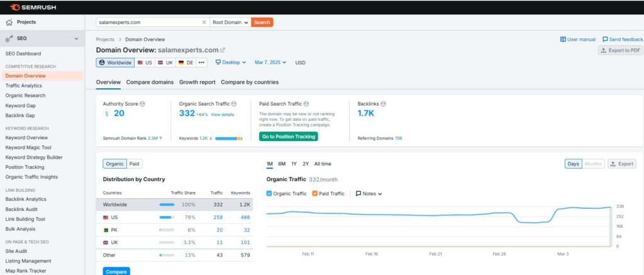
Task: Open Site Audit in sidebar
Action: click(16, 251)
